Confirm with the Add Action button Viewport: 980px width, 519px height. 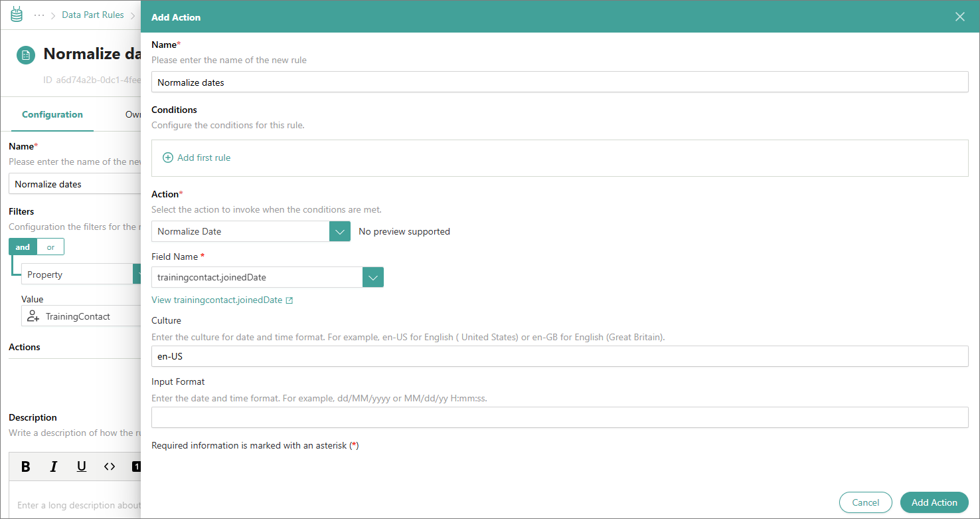point(934,502)
